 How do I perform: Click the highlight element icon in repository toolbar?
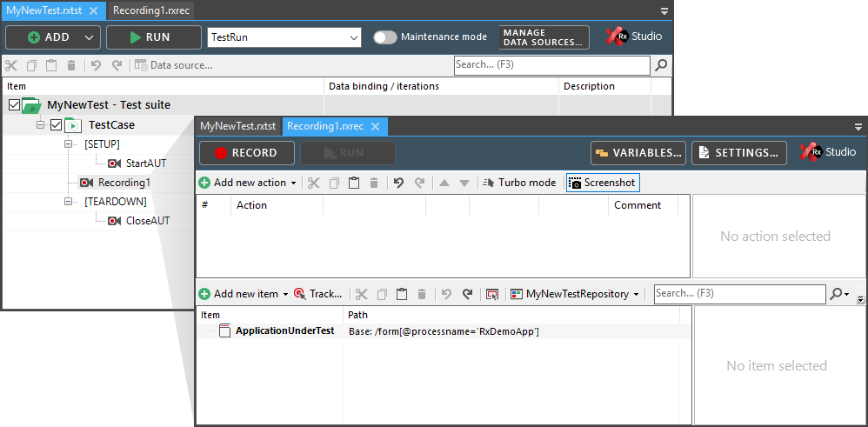492,294
